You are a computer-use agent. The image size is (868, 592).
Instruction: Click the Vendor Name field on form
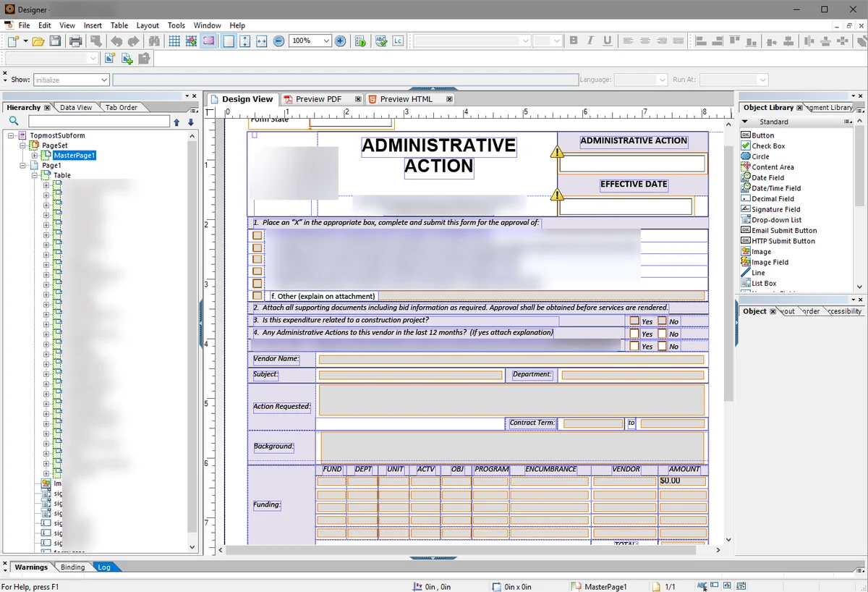(x=511, y=360)
